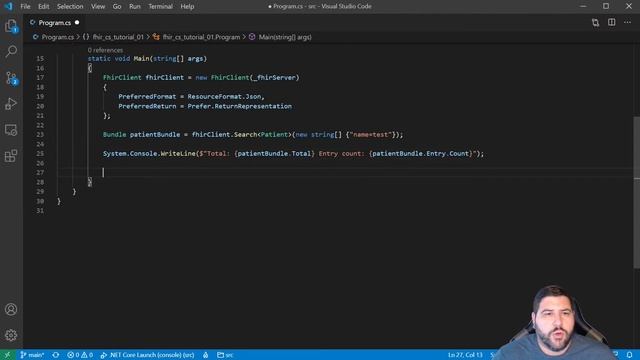The height and width of the screenshot is (360, 640).
Task: Click the flame icon in status bar
Action: point(206,355)
